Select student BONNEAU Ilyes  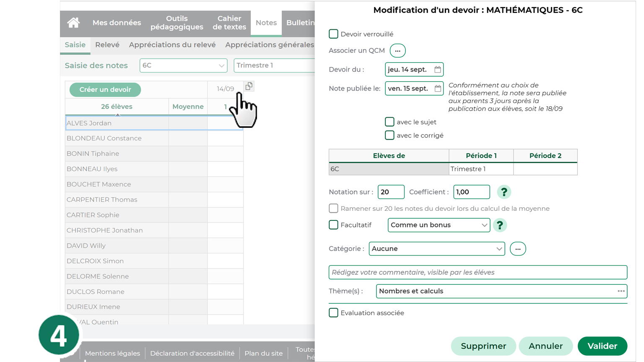pyautogui.click(x=117, y=169)
